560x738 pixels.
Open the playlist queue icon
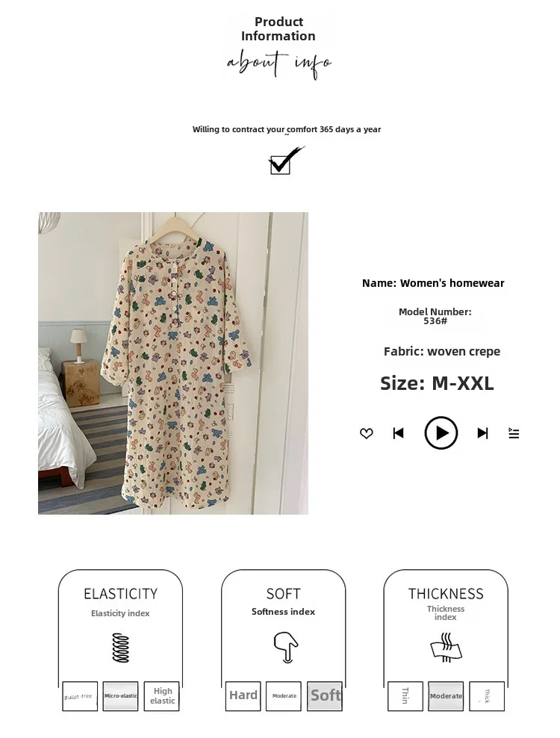click(x=514, y=433)
